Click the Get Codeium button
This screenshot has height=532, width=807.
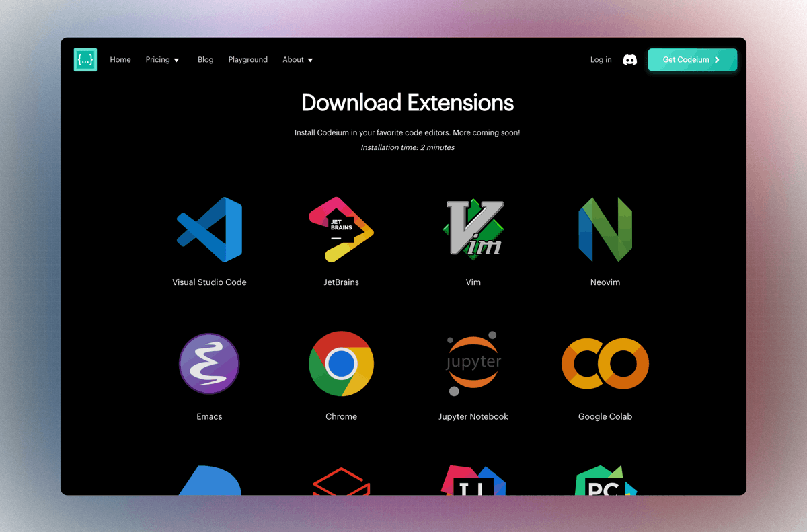pyautogui.click(x=693, y=60)
